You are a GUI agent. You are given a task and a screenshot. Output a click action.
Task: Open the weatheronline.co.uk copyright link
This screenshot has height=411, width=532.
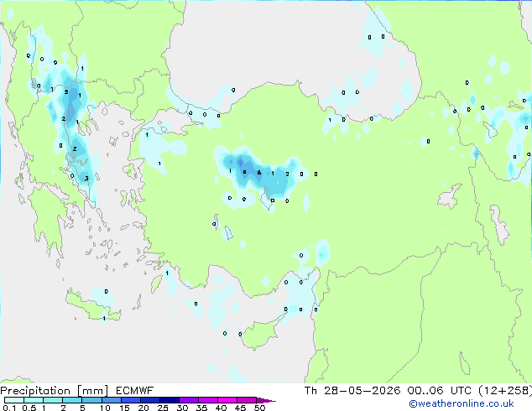pyautogui.click(x=462, y=403)
